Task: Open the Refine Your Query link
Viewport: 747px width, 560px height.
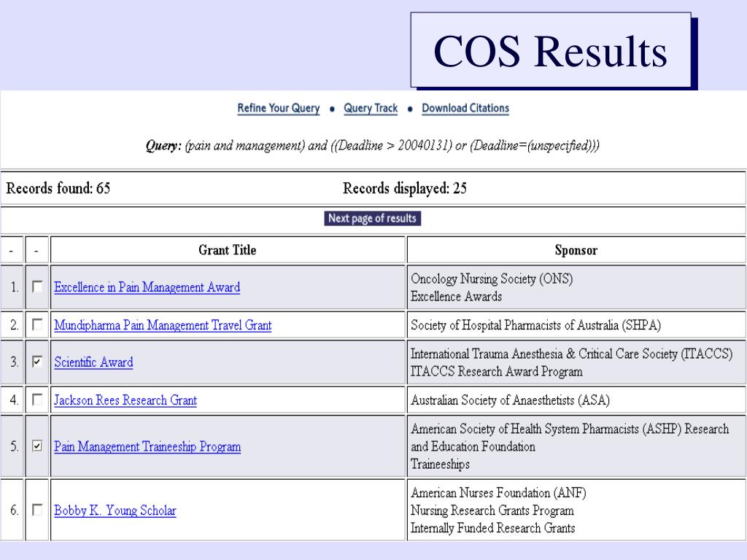Action: (278, 109)
